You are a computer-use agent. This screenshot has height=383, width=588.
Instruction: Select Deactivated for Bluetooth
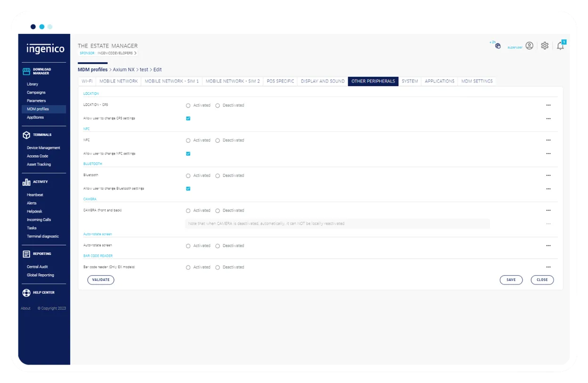(218, 176)
